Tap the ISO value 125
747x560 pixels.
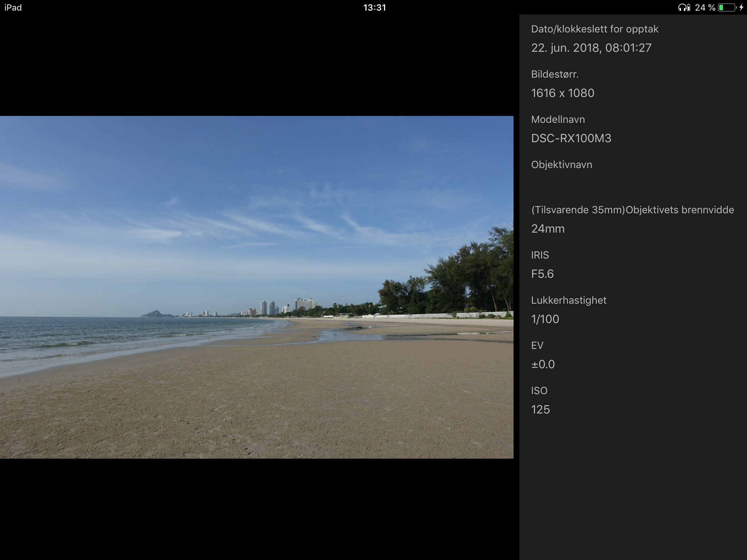540,409
